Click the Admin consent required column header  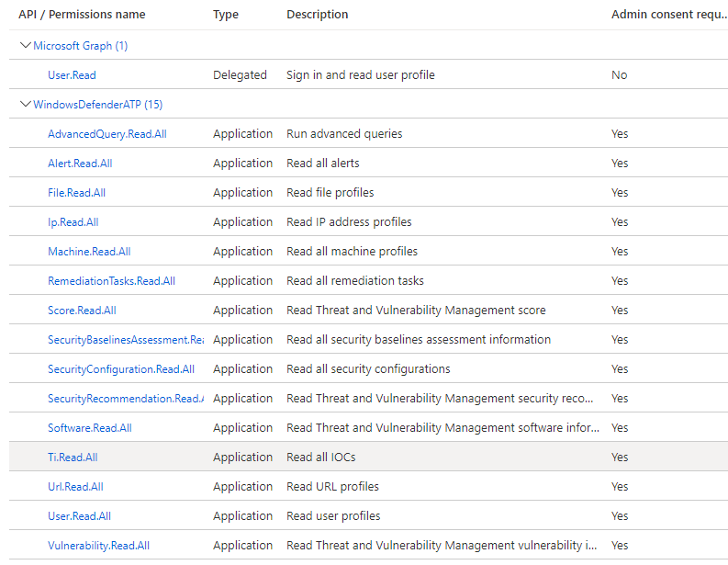tap(669, 15)
